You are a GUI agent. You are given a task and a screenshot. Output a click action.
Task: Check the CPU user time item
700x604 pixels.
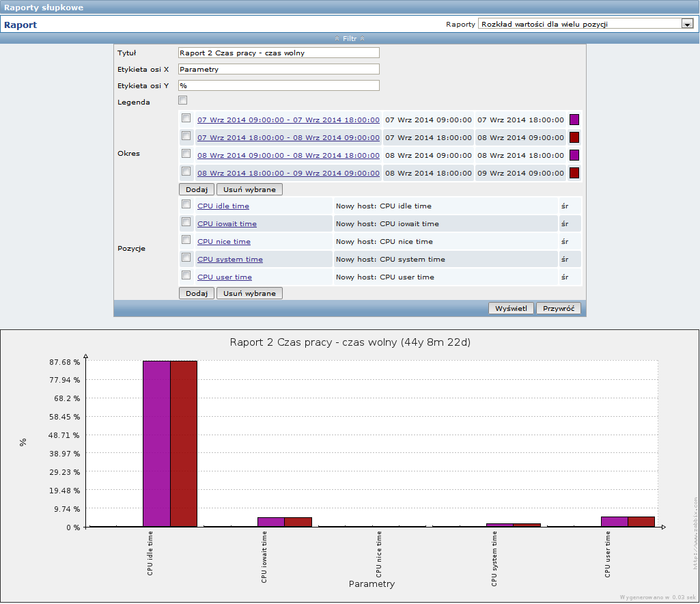pyautogui.click(x=186, y=275)
